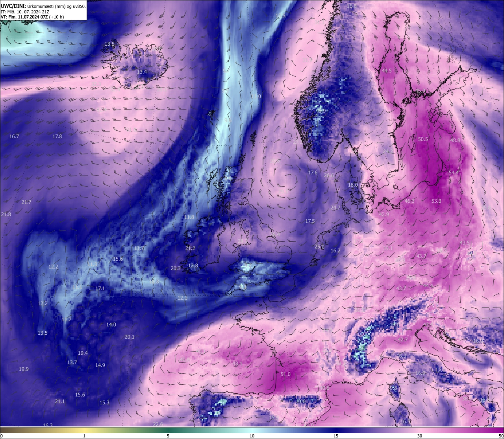
Task: Click the 20.1 value label
Action: click(130, 337)
